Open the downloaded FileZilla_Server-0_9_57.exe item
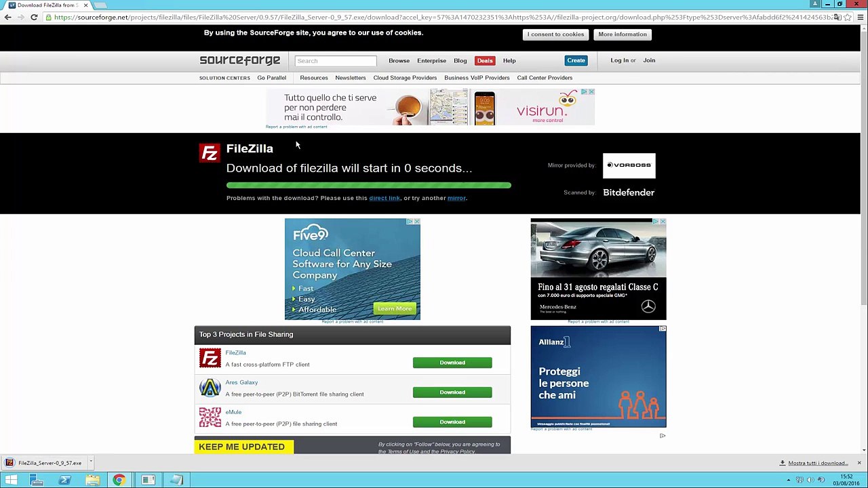868x488 pixels. pos(45,463)
